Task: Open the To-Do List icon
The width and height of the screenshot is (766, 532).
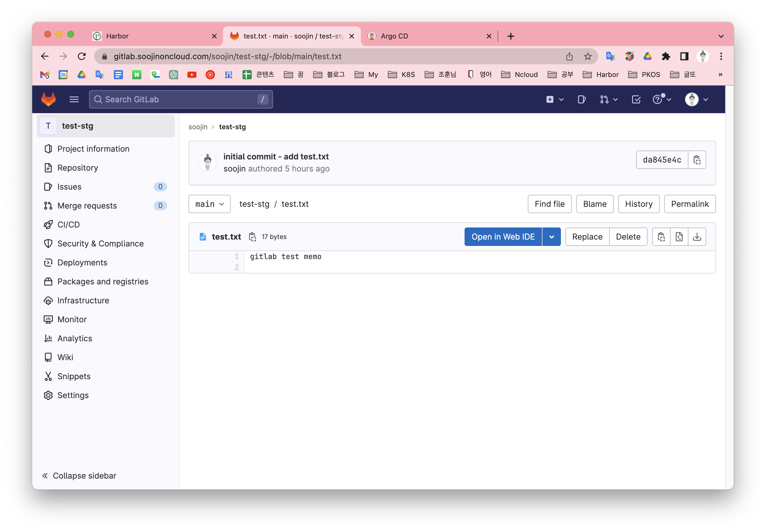Action: 636,99
